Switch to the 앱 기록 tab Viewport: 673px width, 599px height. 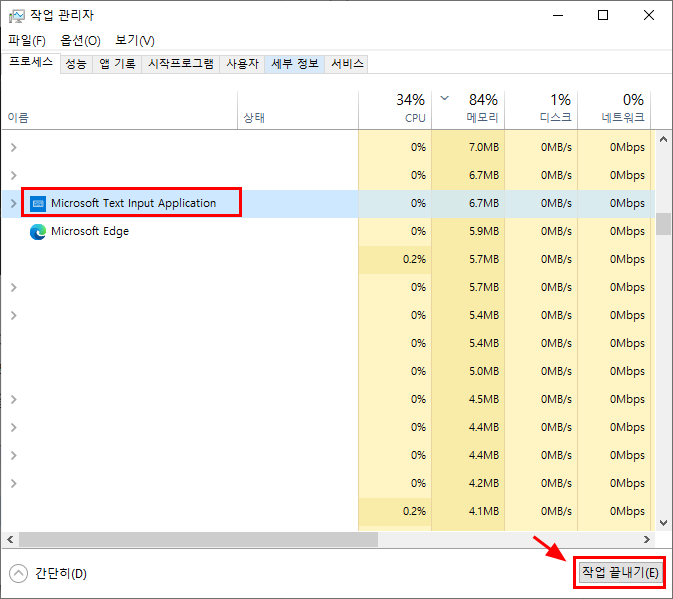tap(117, 64)
